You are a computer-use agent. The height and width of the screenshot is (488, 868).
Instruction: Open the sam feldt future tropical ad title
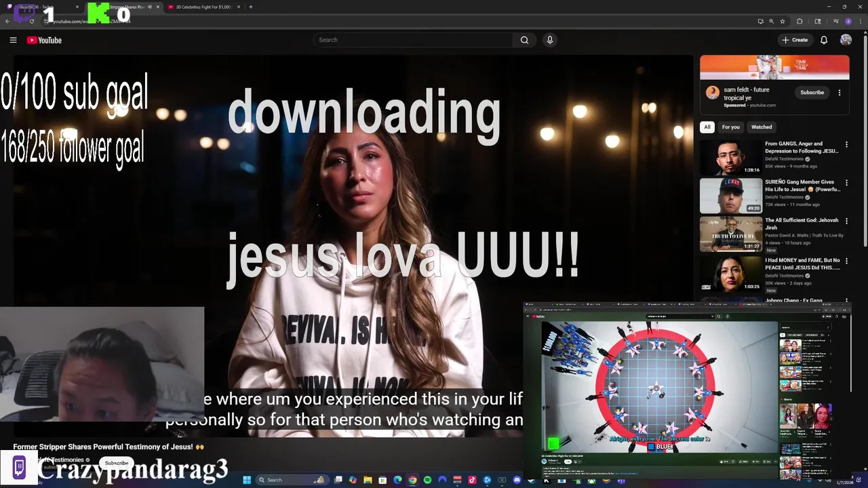click(747, 94)
